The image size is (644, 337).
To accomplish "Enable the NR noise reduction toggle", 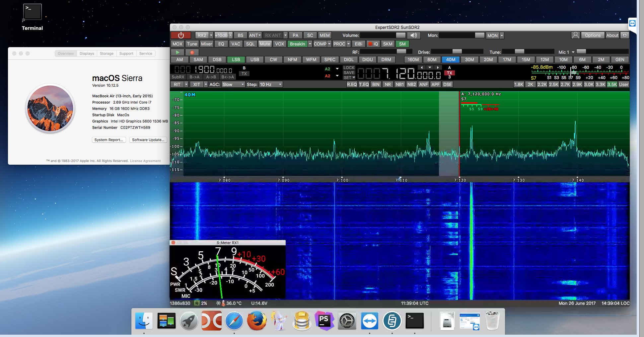I will click(x=388, y=84).
